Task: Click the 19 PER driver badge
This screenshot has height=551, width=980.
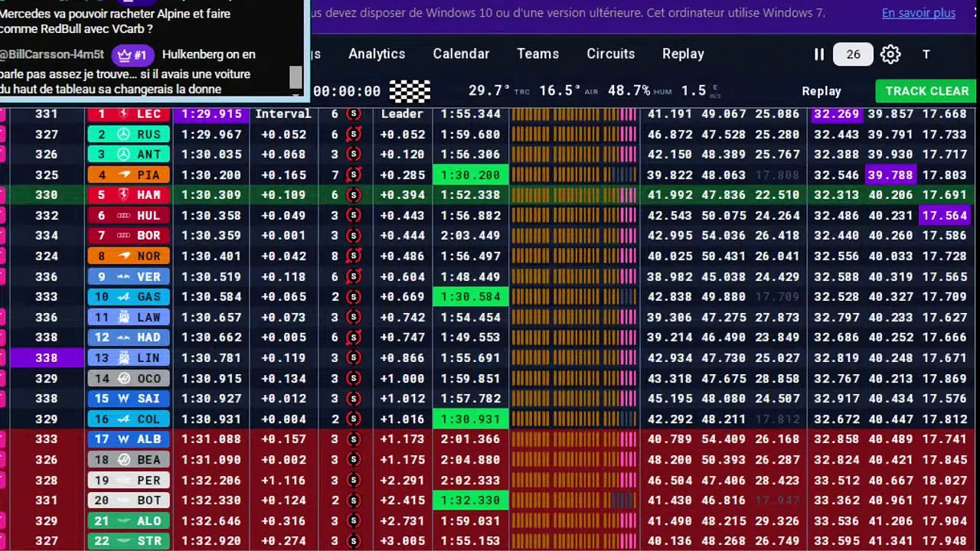Action: coord(127,480)
